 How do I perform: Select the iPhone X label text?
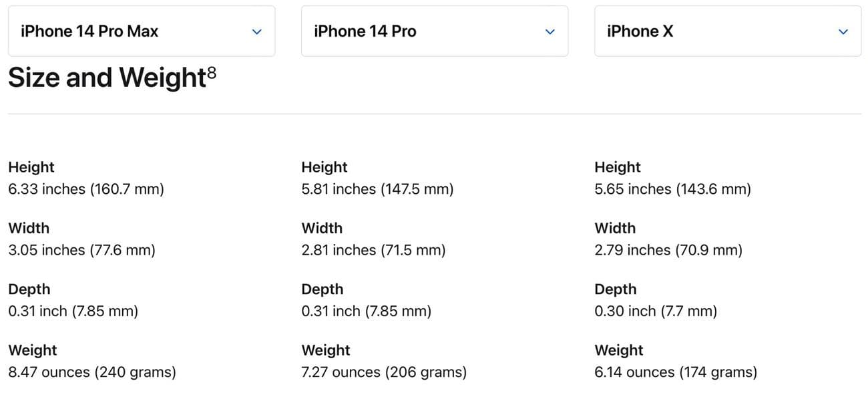click(x=639, y=31)
